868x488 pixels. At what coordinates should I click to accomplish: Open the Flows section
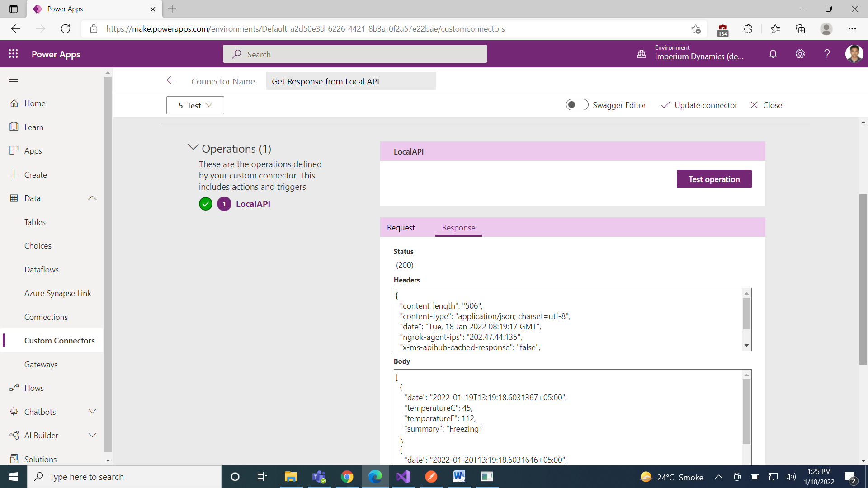click(x=34, y=388)
